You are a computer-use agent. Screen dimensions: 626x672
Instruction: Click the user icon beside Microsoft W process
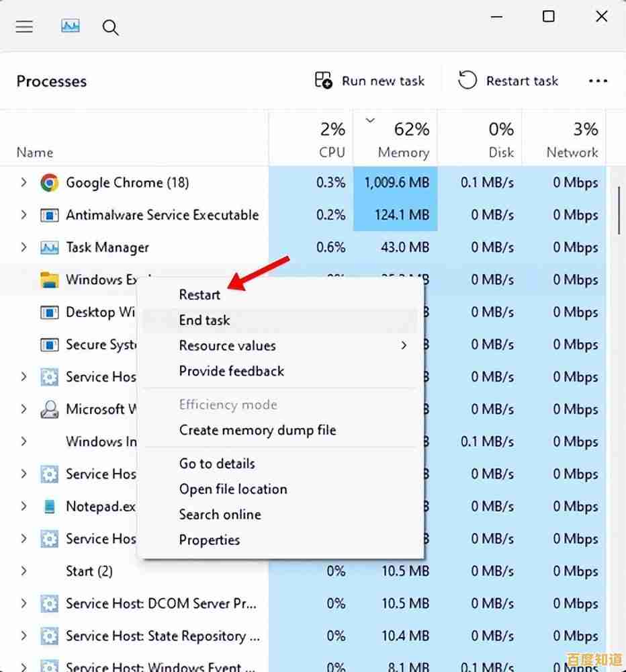pyautogui.click(x=49, y=409)
